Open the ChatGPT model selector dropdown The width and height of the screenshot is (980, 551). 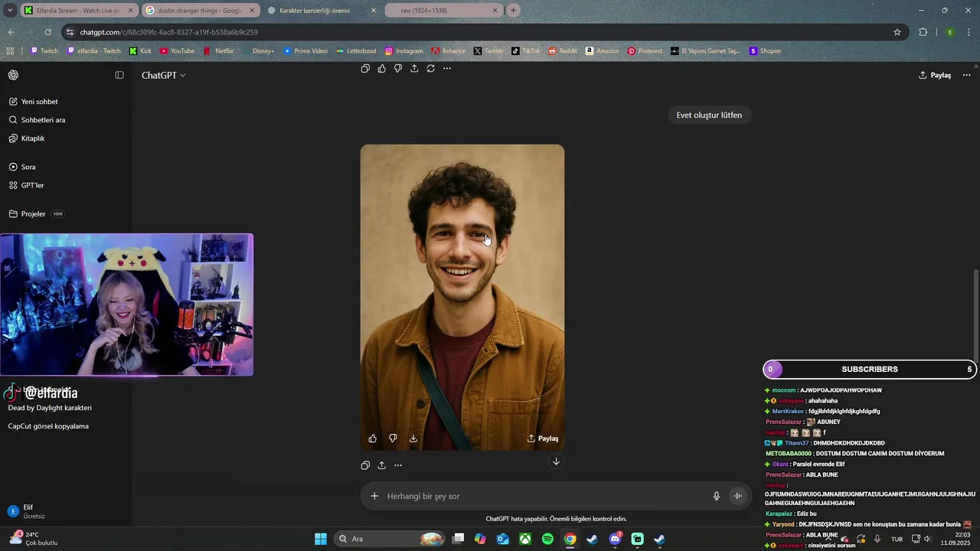[x=163, y=75]
